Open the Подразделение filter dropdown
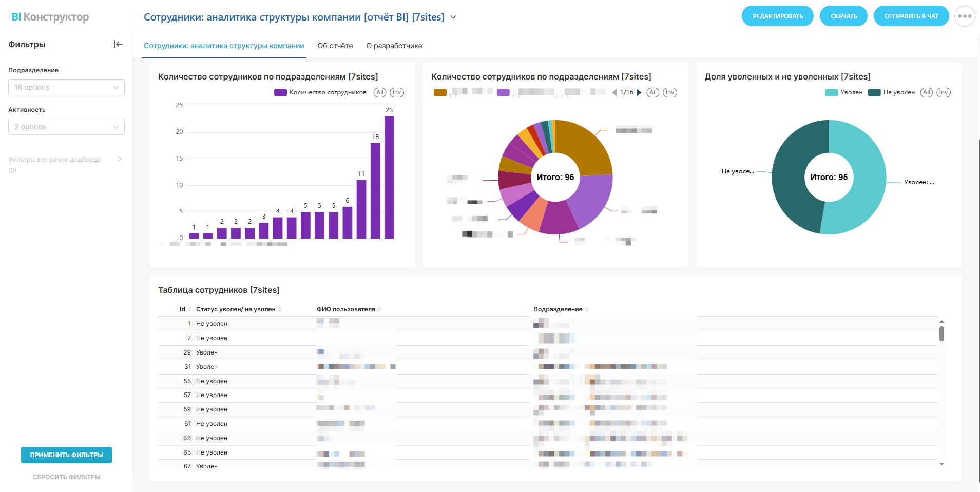This screenshot has height=492, width=980. coord(66,87)
